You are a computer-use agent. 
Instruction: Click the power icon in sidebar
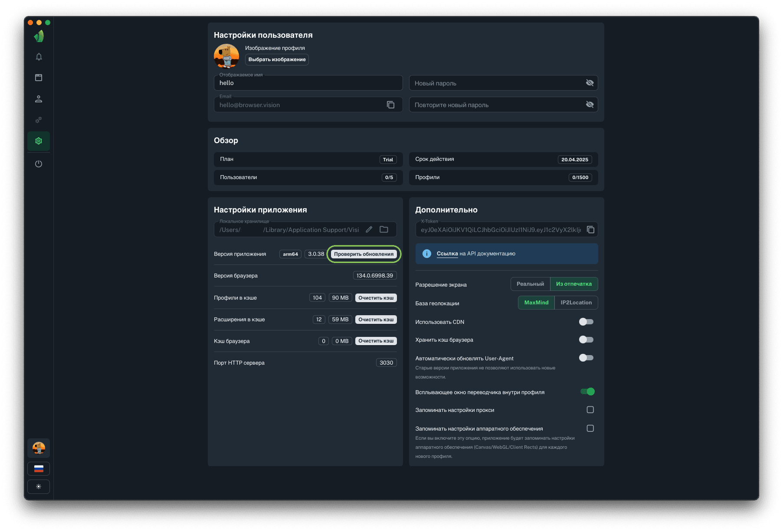[39, 164]
